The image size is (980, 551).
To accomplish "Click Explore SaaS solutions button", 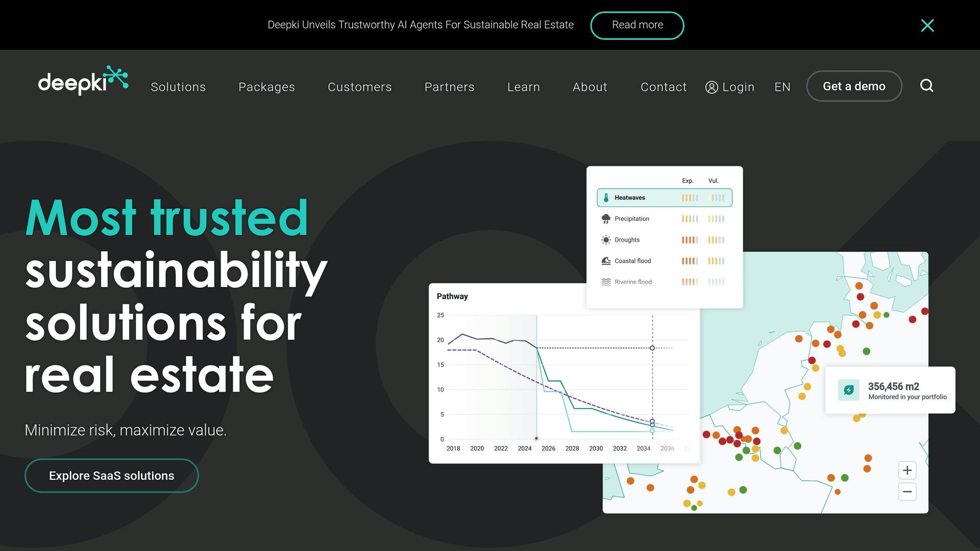I will click(x=111, y=475).
